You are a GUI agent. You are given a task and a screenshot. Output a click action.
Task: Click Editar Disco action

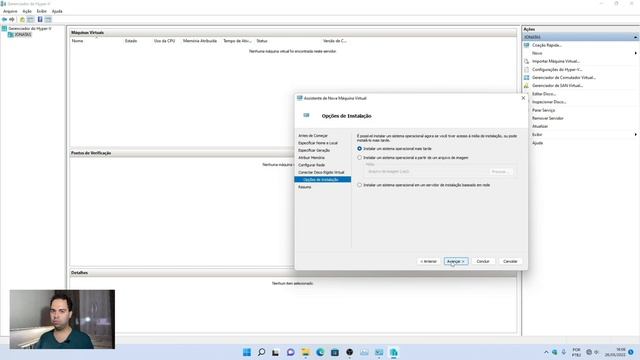pos(544,94)
